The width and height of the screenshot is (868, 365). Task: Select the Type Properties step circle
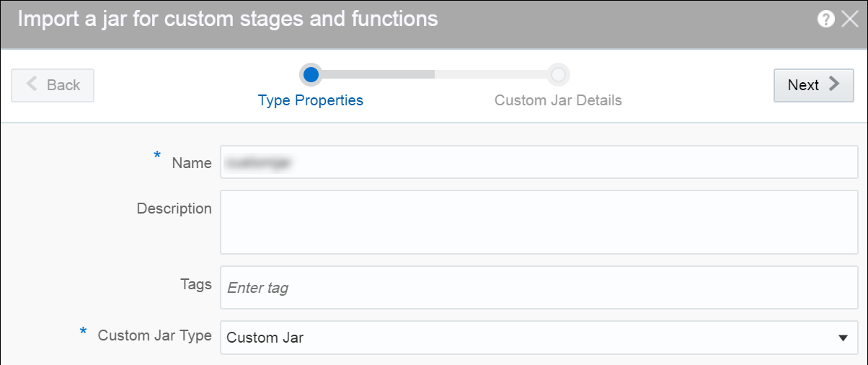click(311, 74)
